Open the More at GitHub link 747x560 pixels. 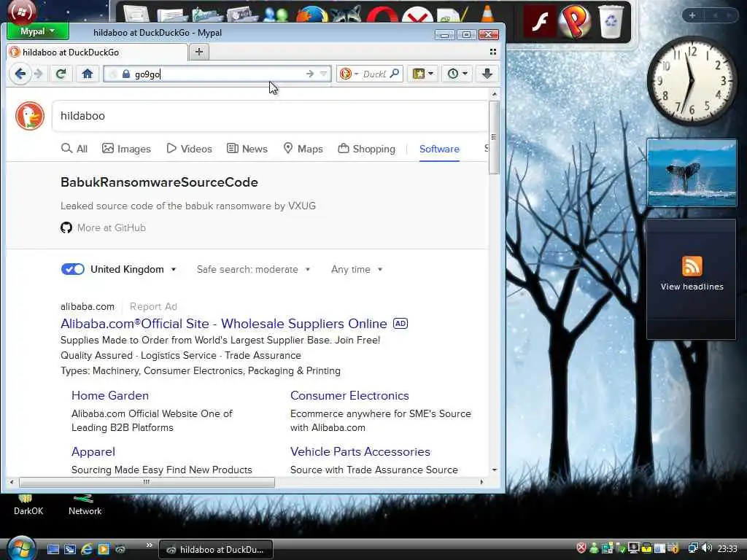(x=112, y=227)
